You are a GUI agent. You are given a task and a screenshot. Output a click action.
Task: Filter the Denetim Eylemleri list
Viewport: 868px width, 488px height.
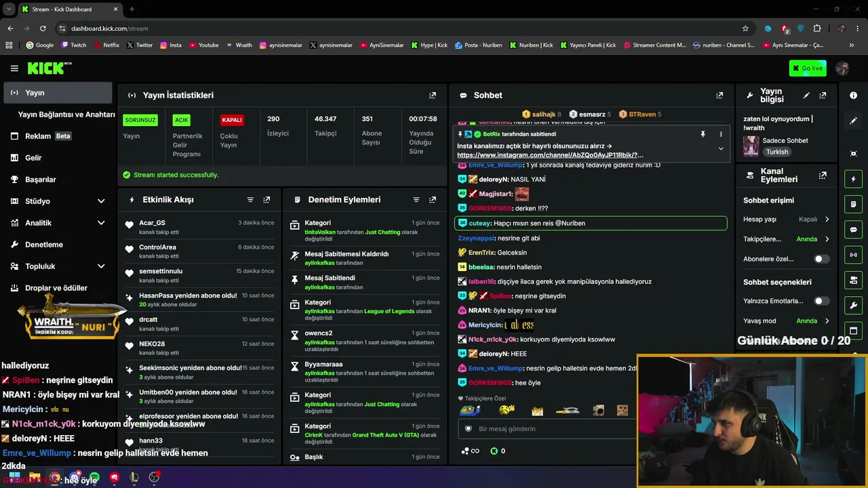(416, 200)
